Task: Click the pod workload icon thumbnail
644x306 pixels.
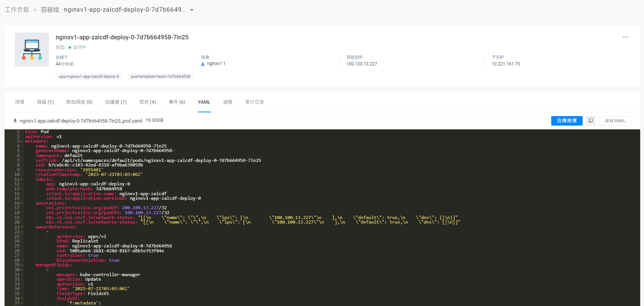Action: pyautogui.click(x=32, y=50)
